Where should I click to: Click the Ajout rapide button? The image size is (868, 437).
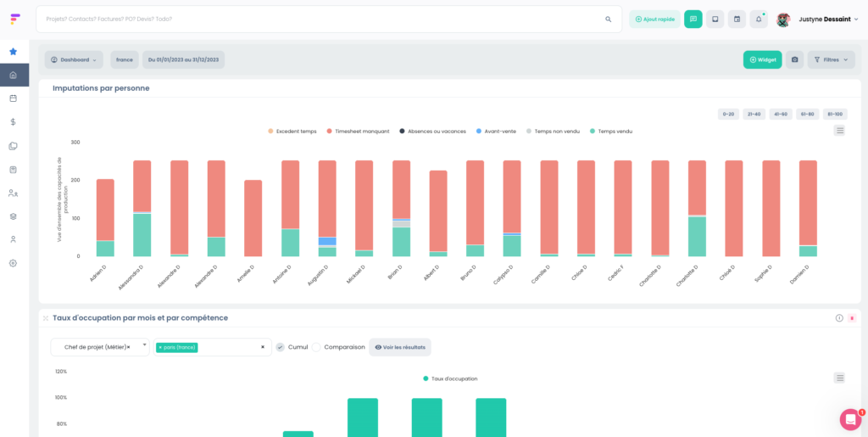click(x=654, y=20)
